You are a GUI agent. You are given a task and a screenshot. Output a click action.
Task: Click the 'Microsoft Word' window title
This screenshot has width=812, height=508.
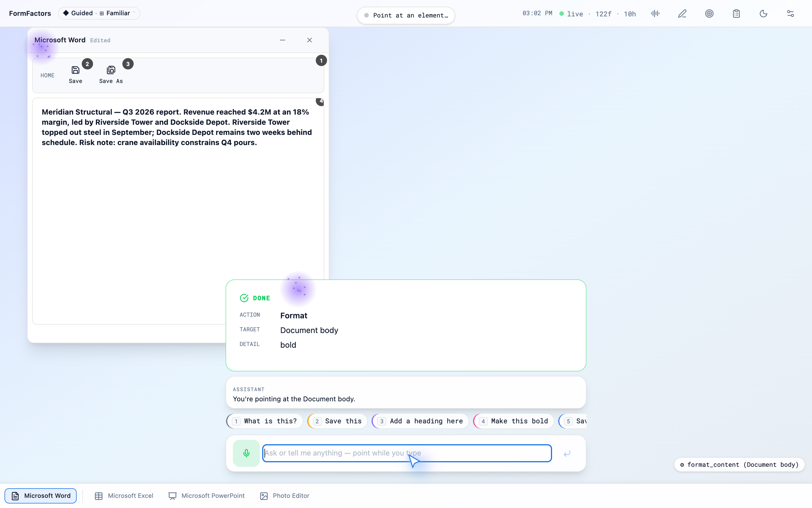coord(60,40)
